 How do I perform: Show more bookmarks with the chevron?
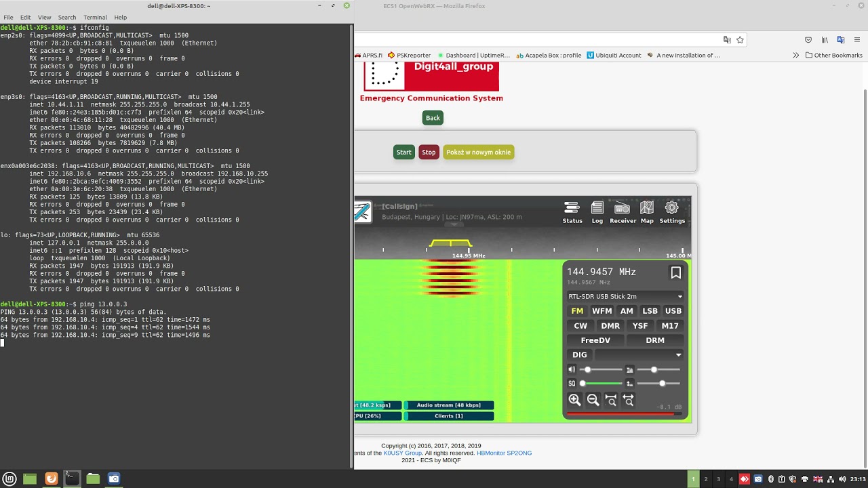coord(796,56)
